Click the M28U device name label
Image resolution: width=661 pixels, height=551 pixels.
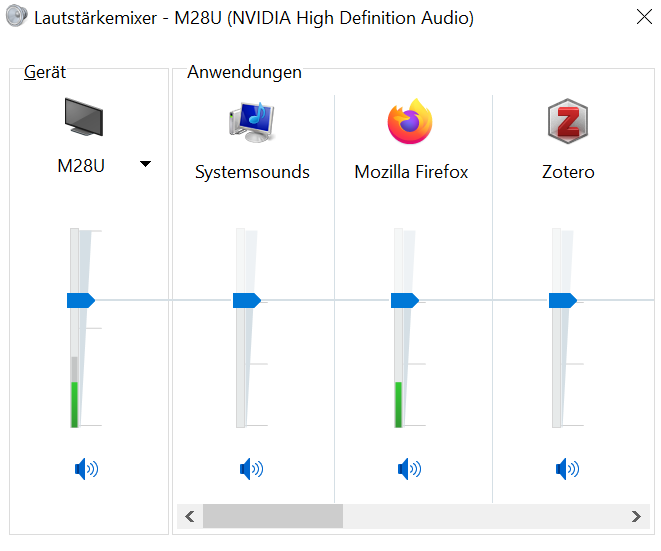[x=81, y=166]
